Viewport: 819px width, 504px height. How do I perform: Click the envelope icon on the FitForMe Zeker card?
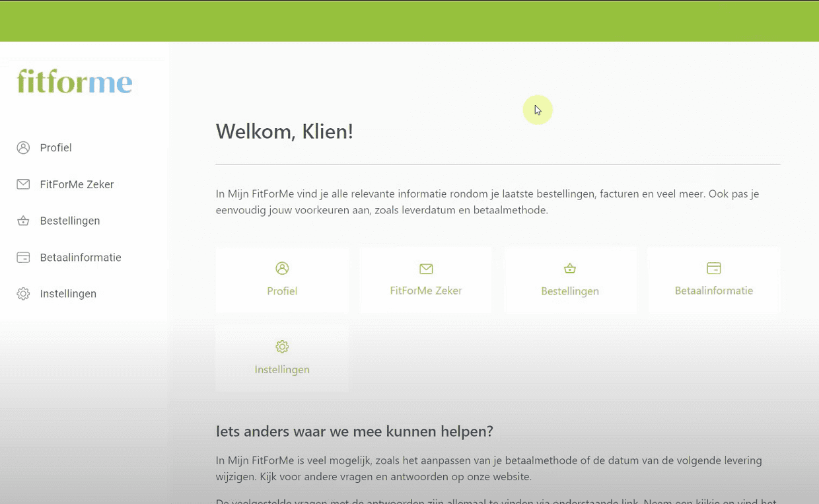[x=426, y=268]
